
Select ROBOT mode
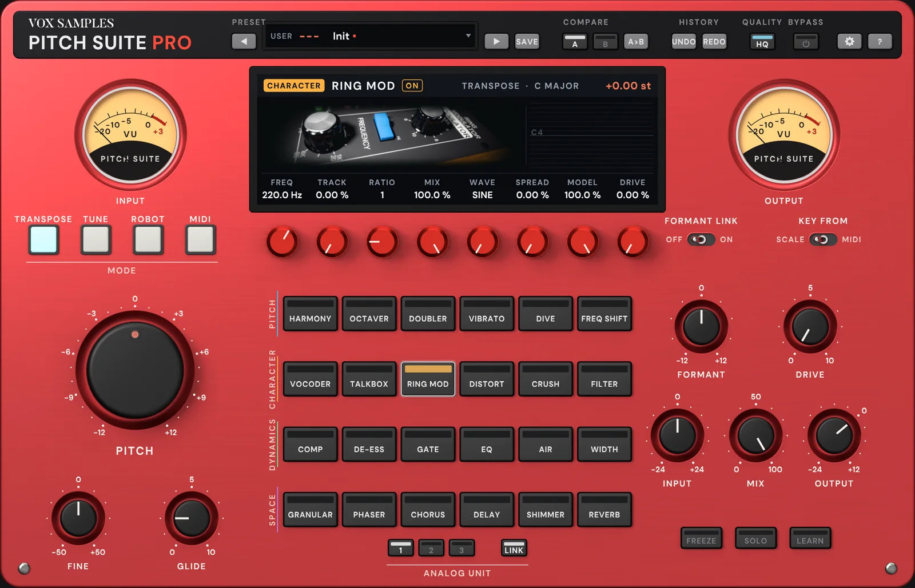coord(148,239)
